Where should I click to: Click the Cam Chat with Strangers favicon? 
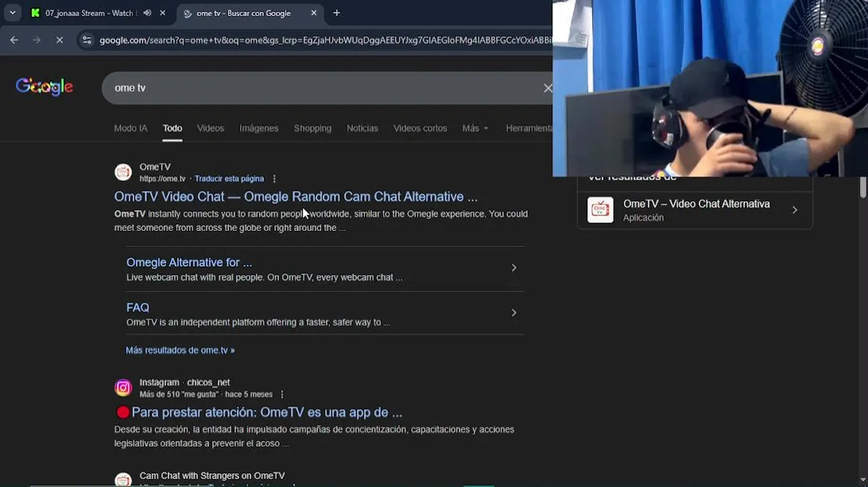(123, 480)
